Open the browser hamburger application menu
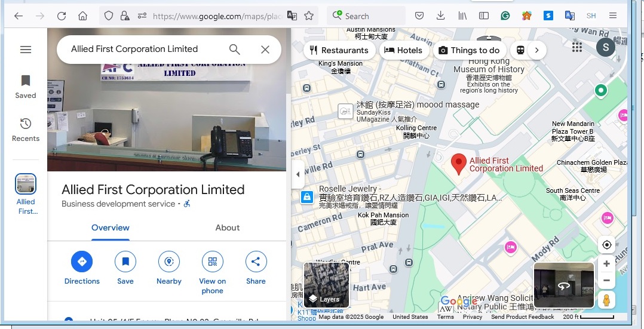The width and height of the screenshot is (644, 329). click(x=613, y=16)
